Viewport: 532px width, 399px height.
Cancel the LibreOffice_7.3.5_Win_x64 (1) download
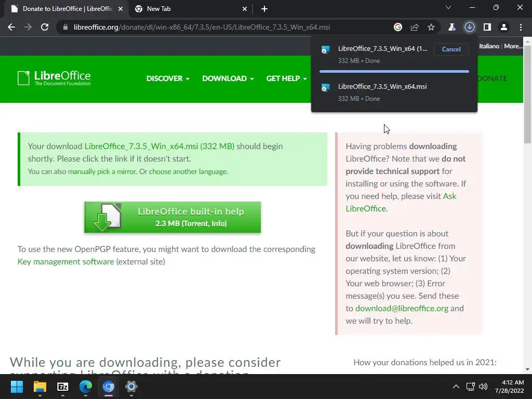[451, 49]
